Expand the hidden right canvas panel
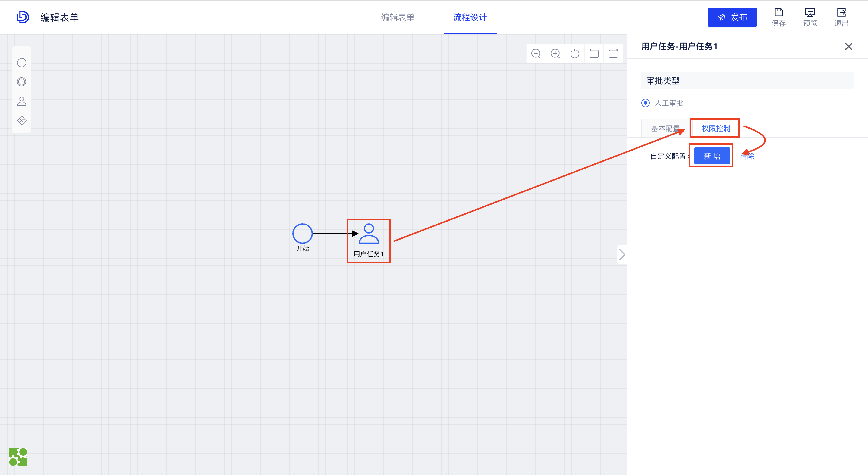 coord(622,255)
